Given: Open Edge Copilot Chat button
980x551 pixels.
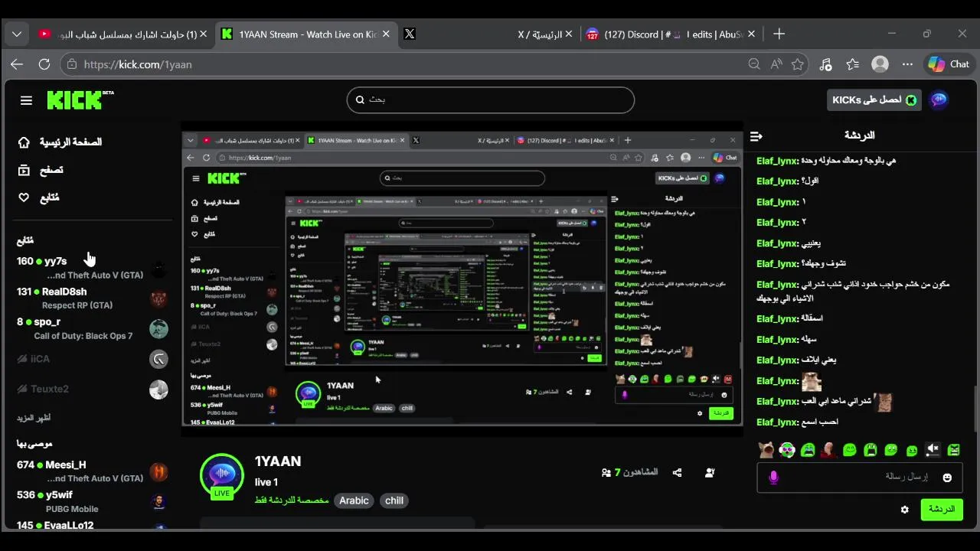Looking at the screenshot, I should pyautogui.click(x=949, y=64).
